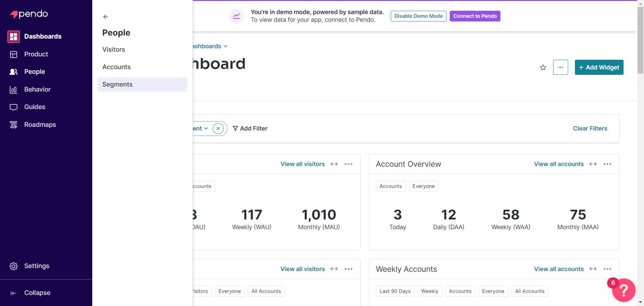This screenshot has height=306, width=644.
Task: Click the back arrow in People panel
Action: [x=106, y=17]
